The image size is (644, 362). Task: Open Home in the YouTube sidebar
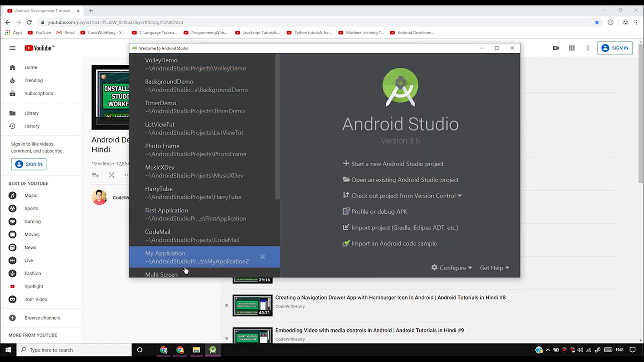pyautogui.click(x=31, y=67)
